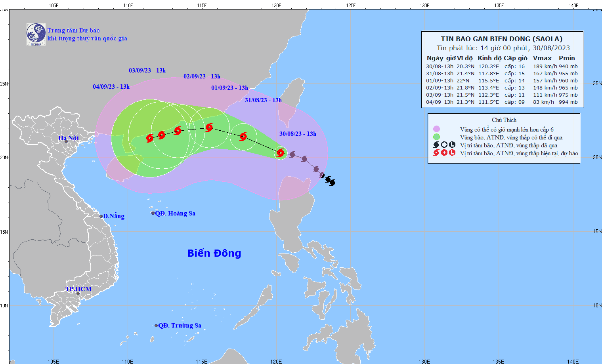602x364 pixels.
Task: Click the 111 km/h wind speed value
Action: (x=545, y=95)
